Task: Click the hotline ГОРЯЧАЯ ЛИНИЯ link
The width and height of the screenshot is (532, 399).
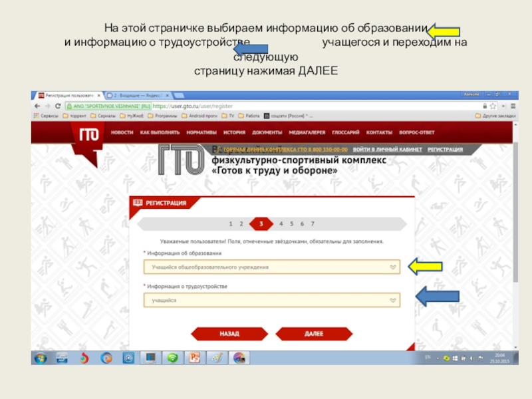Action: click(285, 149)
